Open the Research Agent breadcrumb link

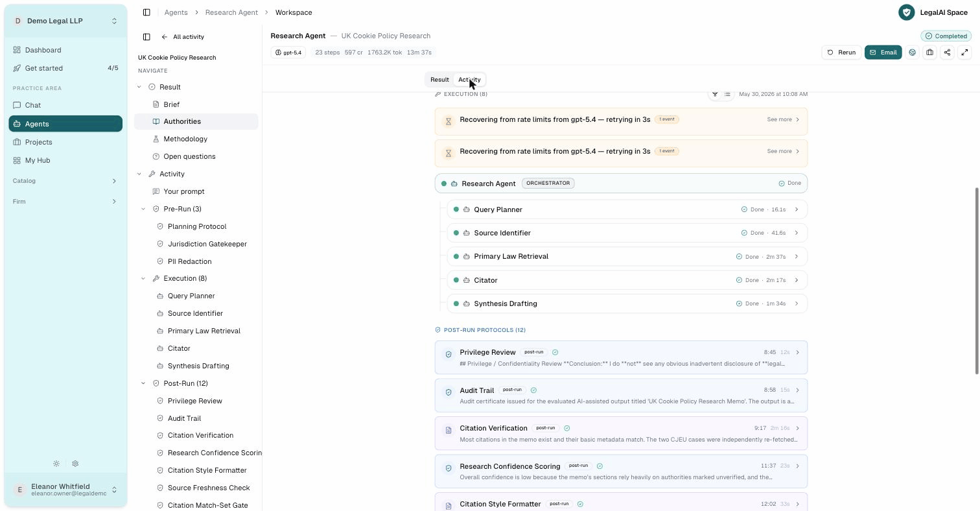pyautogui.click(x=231, y=12)
